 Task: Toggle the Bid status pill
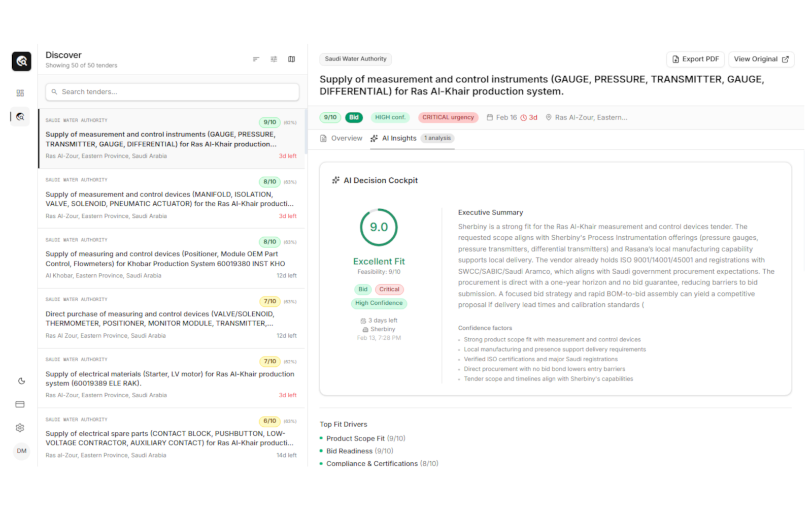(354, 117)
